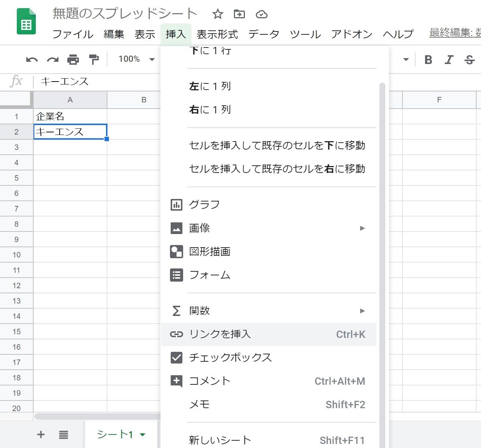This screenshot has height=448, width=481.
Task: Undo the last action
Action: coord(32,60)
